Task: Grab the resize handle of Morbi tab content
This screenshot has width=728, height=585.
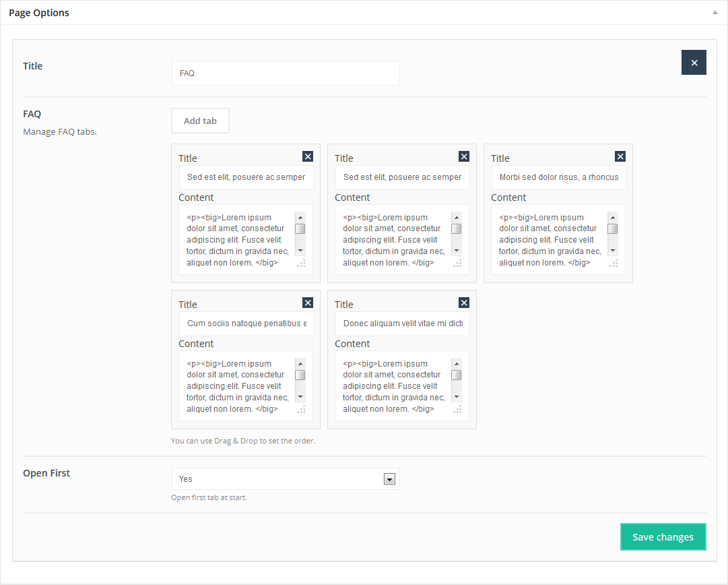Action: [x=613, y=264]
